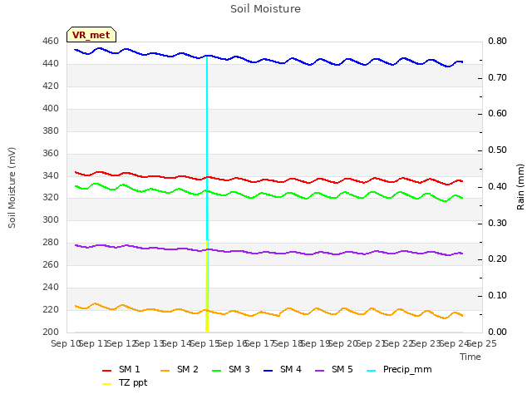Toggle the SM 5 legend entry
This screenshot has width=532, height=399.
[x=334, y=369]
